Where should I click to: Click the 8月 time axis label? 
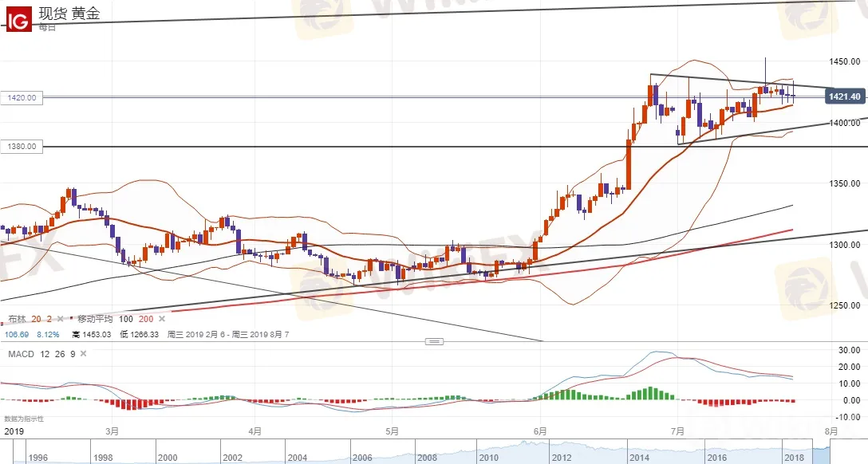(831, 431)
